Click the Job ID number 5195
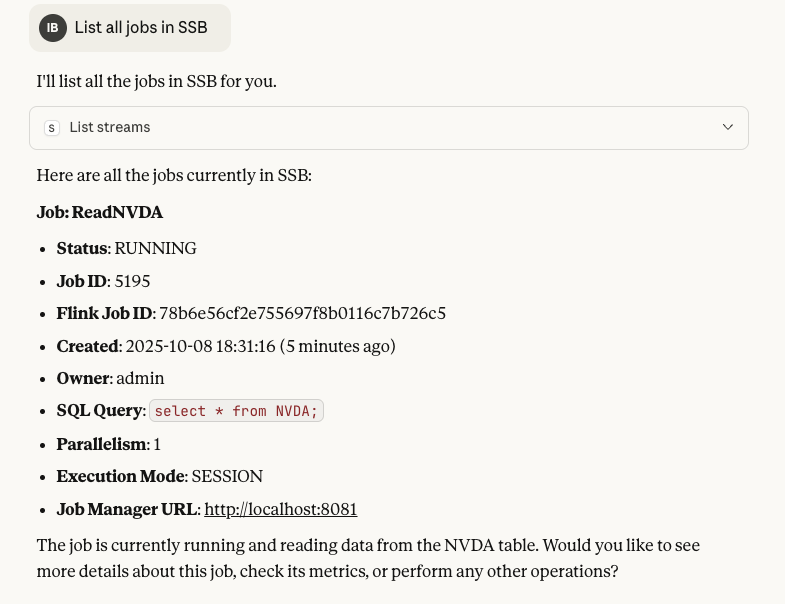 pos(132,281)
